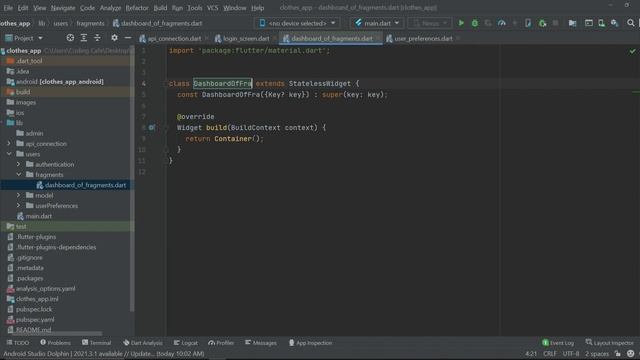Open the Project view type dropdown
The width and height of the screenshot is (640, 360).
coord(24,38)
